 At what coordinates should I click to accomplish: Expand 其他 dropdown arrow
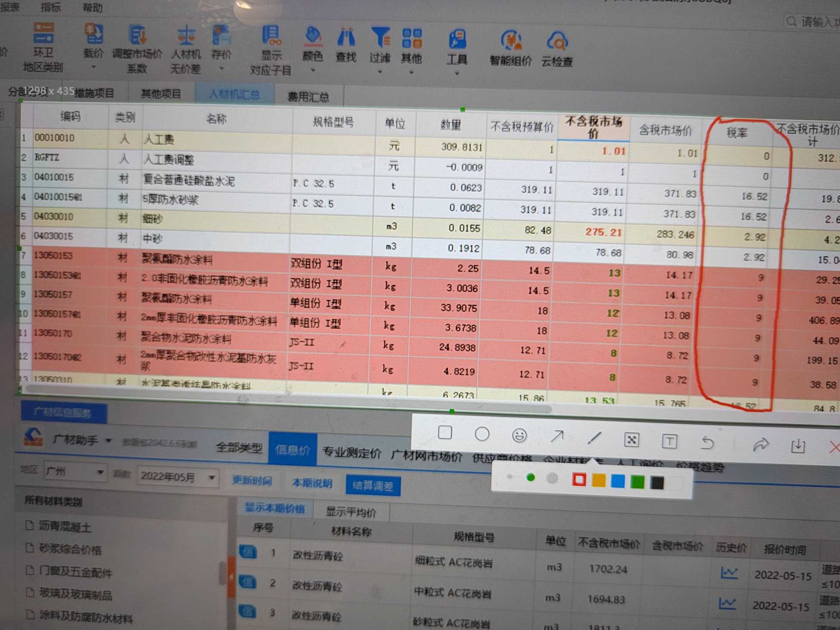pyautogui.click(x=411, y=73)
